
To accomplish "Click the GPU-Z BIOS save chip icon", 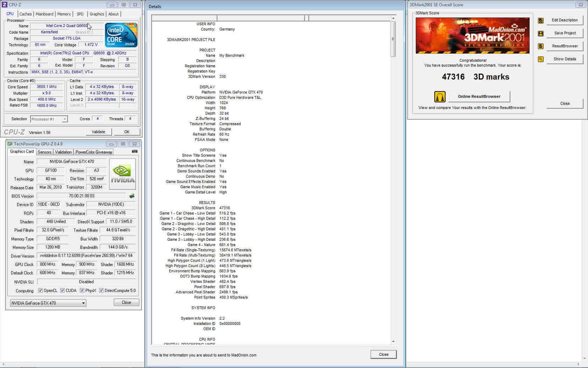I will coord(132,196).
